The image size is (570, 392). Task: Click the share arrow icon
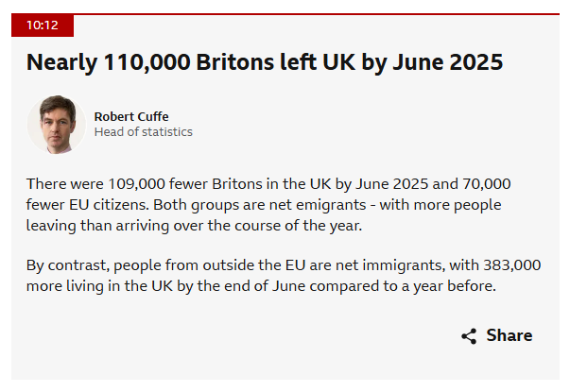pyautogui.click(x=469, y=336)
